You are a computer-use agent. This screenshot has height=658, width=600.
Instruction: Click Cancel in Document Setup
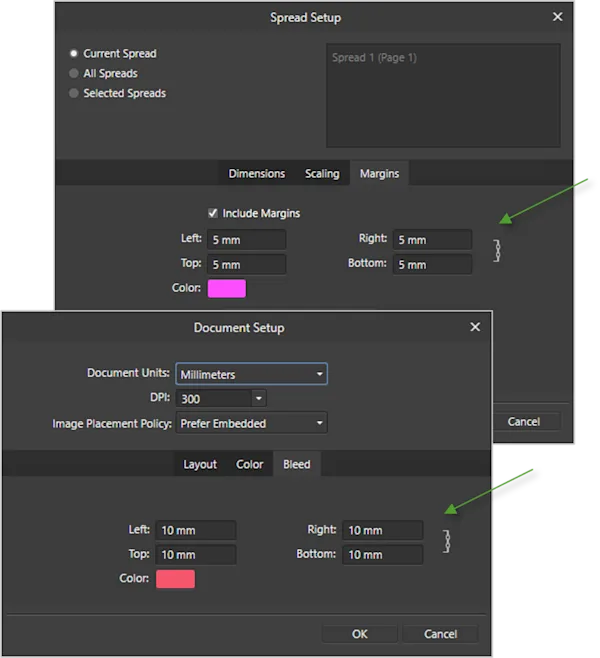(440, 634)
